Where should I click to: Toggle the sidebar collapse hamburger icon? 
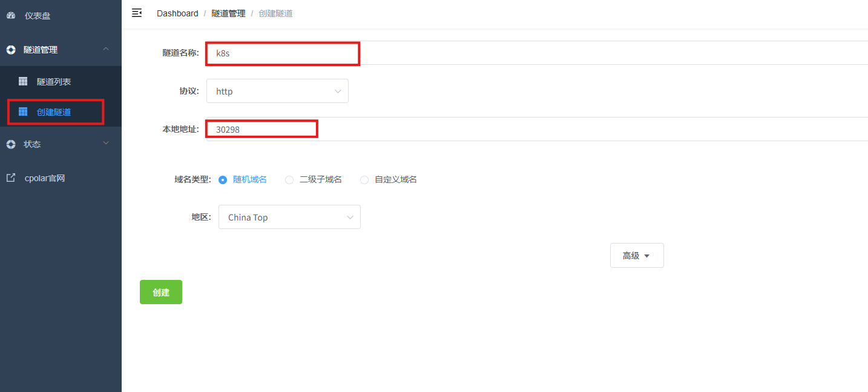point(137,13)
